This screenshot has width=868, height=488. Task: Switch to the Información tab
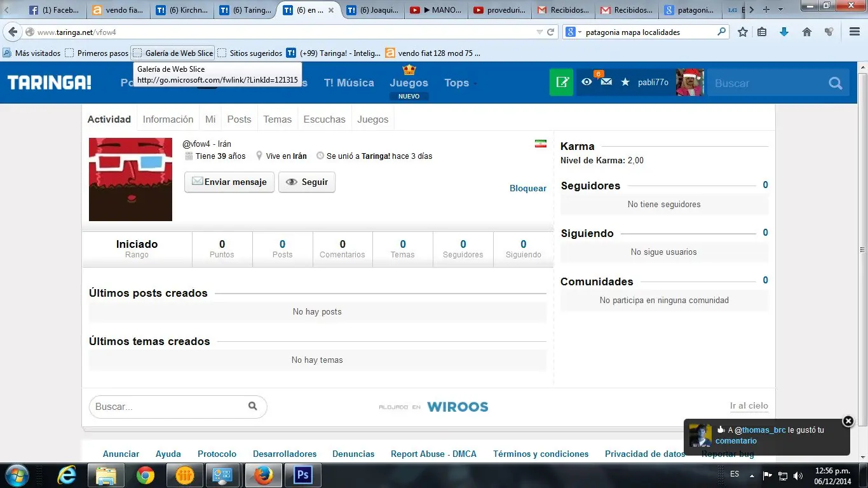tap(168, 119)
